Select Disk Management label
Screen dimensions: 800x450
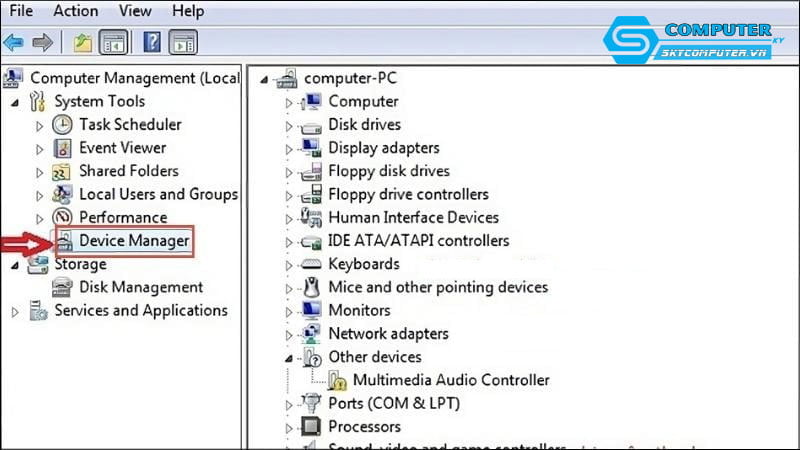(x=141, y=287)
